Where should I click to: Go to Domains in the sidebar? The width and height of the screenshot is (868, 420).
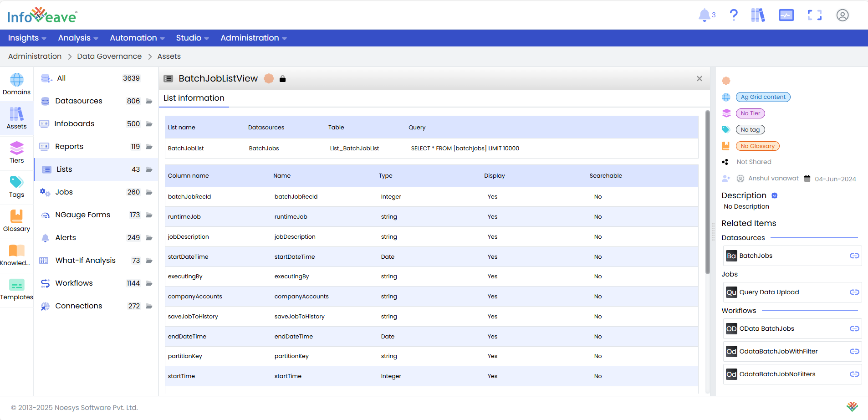click(x=16, y=85)
